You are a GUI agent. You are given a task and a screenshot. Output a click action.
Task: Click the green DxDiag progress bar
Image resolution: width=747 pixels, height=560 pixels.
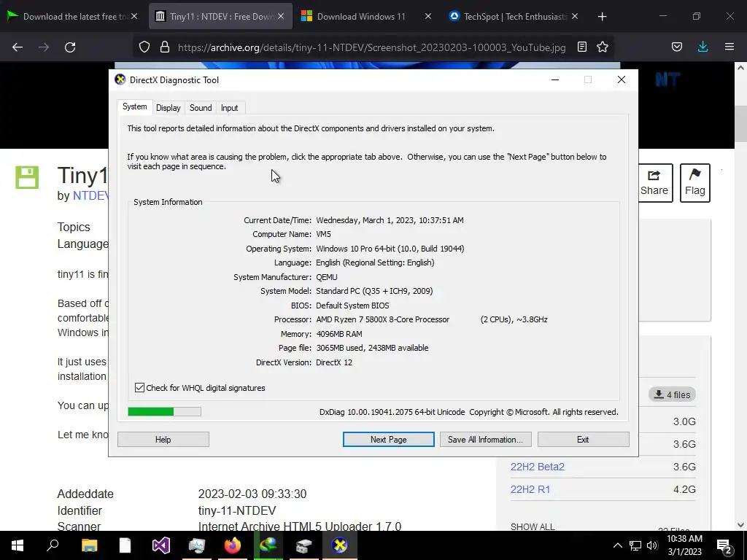164,411
